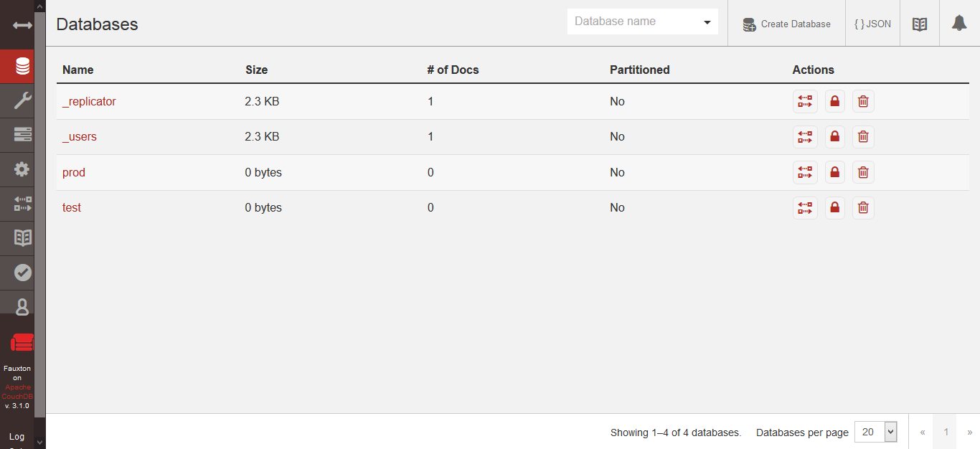The width and height of the screenshot is (980, 449).
Task: Click the notification bell icon
Action: 959,22
